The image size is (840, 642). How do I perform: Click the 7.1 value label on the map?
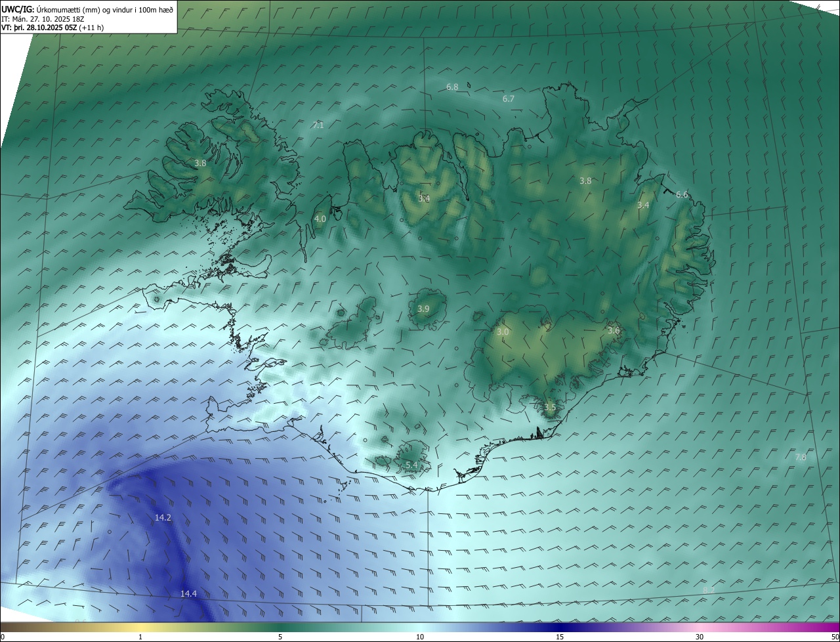click(x=318, y=125)
